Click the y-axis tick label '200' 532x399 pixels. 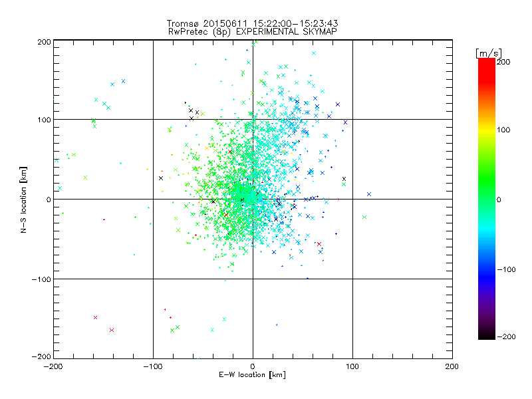click(44, 43)
